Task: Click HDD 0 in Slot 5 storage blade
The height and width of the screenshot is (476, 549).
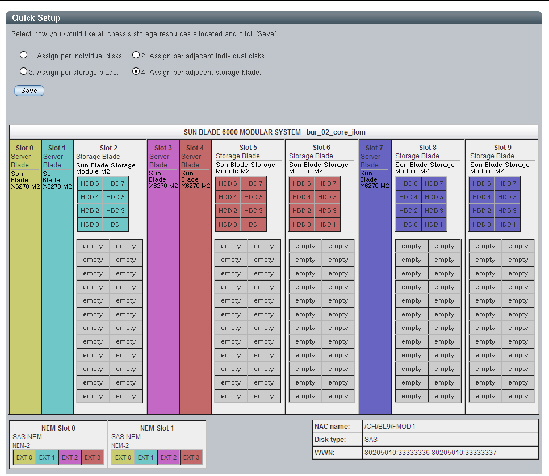Action: pyautogui.click(x=228, y=224)
